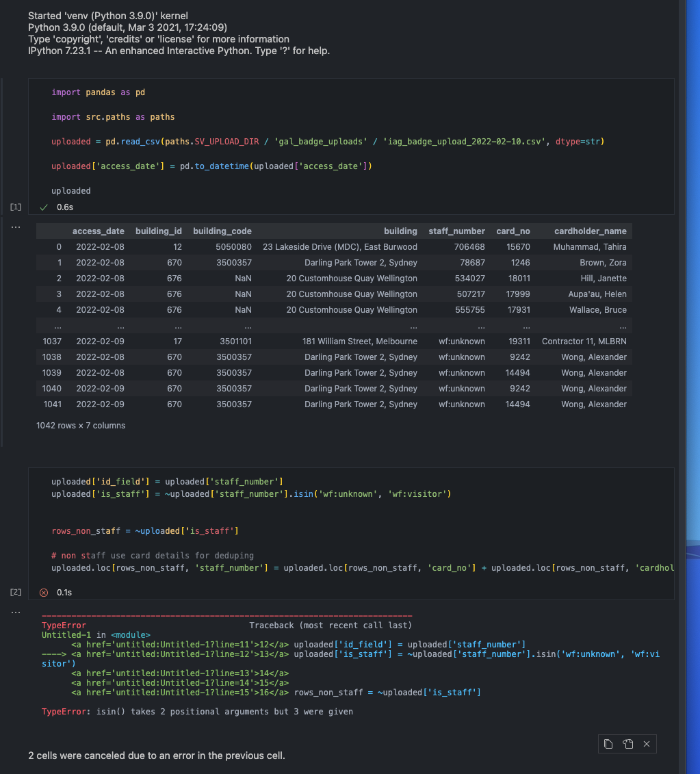Click execution count [2] to expand cell actions
Viewport: 700px width, 774px height.
(15, 592)
